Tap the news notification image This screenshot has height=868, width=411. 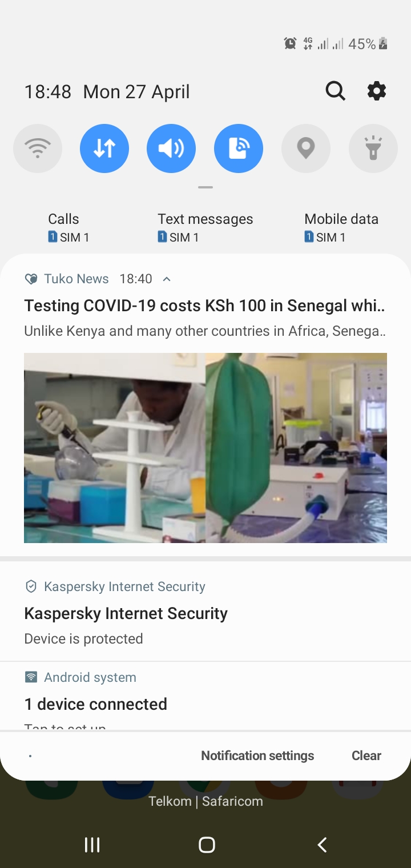coord(205,448)
